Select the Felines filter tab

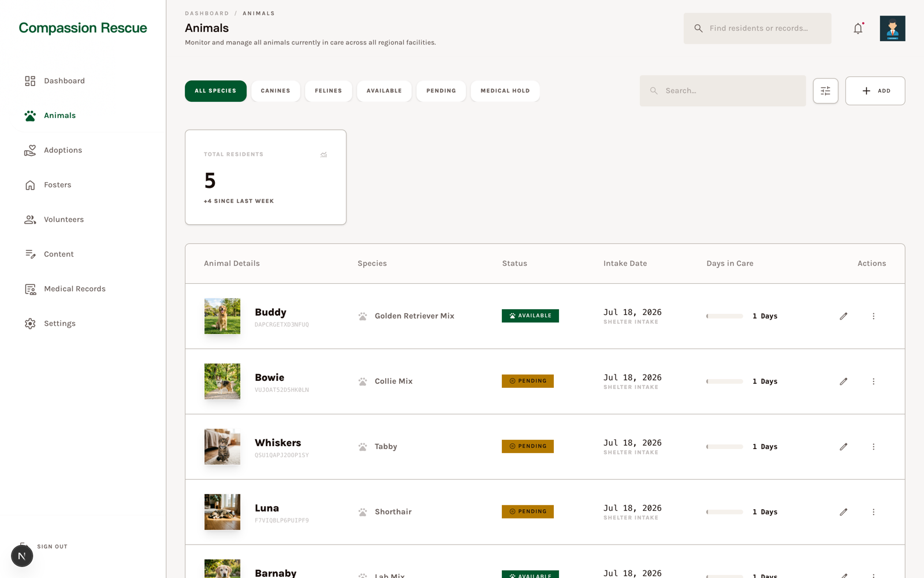pyautogui.click(x=329, y=91)
